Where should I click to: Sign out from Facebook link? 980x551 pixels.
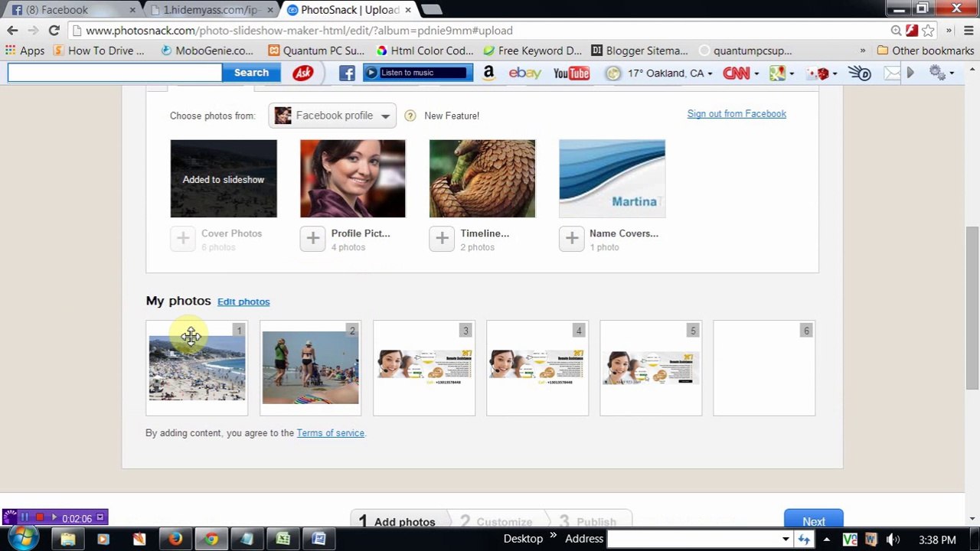click(x=737, y=114)
